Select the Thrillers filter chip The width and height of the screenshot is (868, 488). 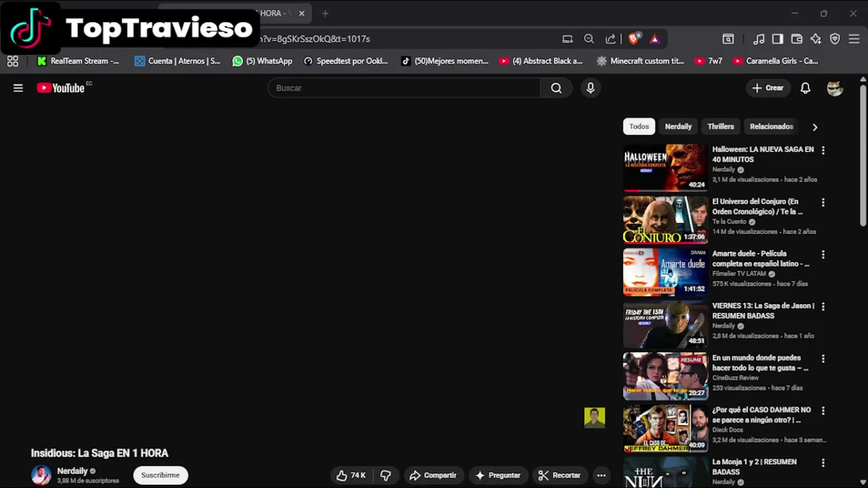tap(721, 127)
